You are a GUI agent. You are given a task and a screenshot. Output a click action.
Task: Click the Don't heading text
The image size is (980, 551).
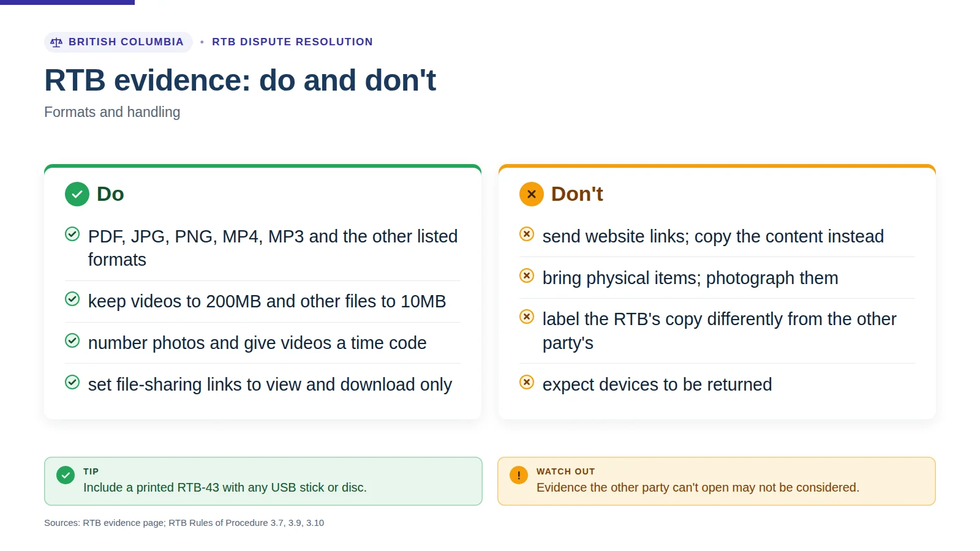(577, 194)
